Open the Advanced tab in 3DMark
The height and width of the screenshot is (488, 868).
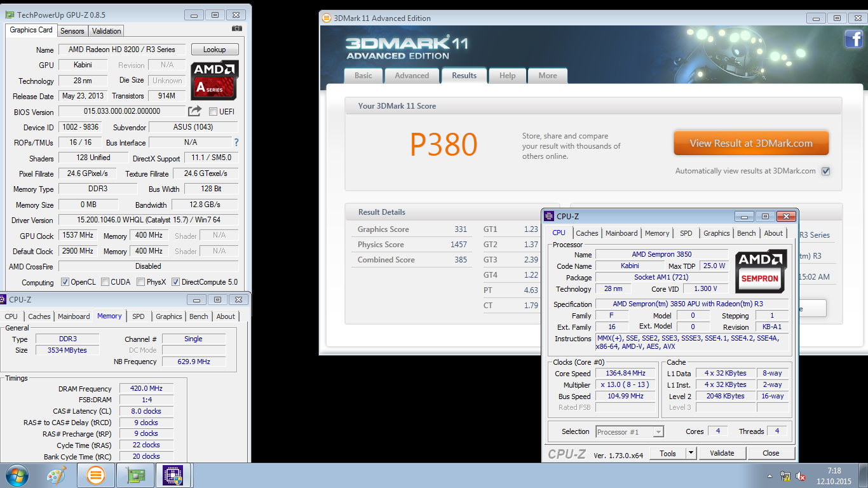click(412, 76)
